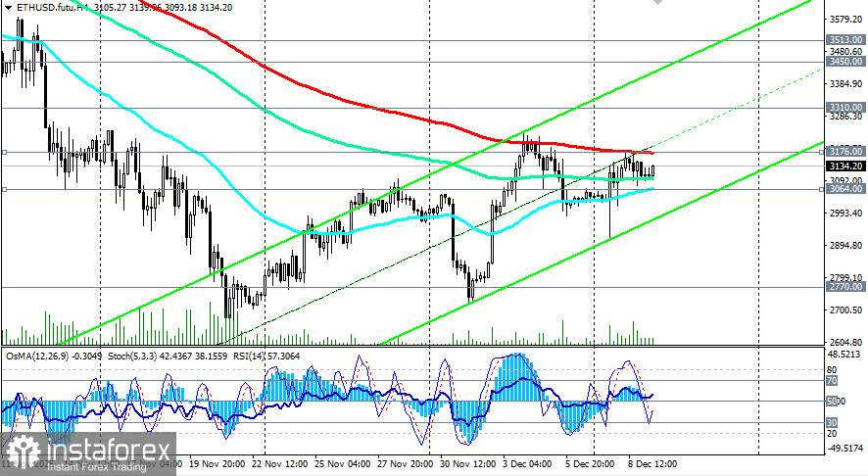Click the indicator level 70 label

coord(832,381)
